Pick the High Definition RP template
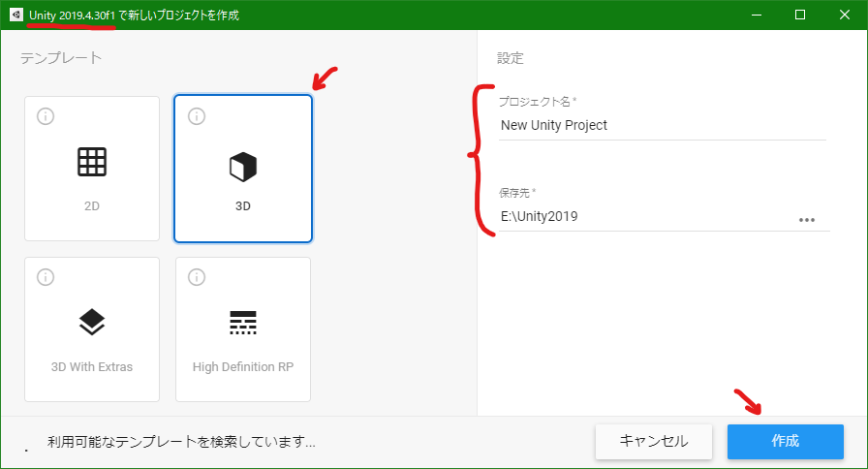 (x=243, y=329)
